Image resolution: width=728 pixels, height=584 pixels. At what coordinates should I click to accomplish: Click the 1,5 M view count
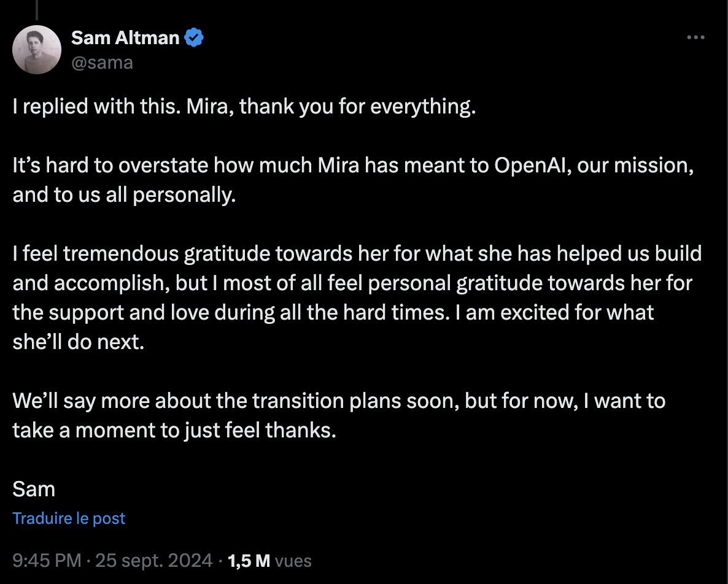pos(249,560)
